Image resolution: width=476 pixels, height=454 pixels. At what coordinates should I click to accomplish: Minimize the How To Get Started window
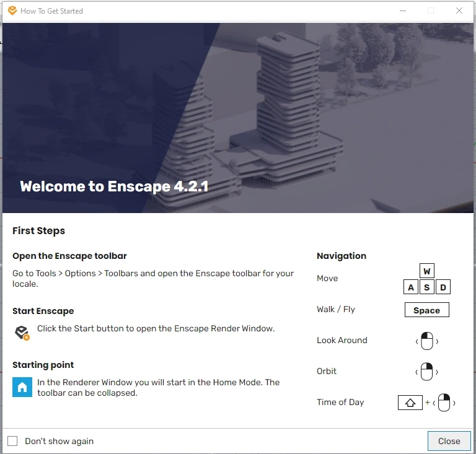pos(403,11)
